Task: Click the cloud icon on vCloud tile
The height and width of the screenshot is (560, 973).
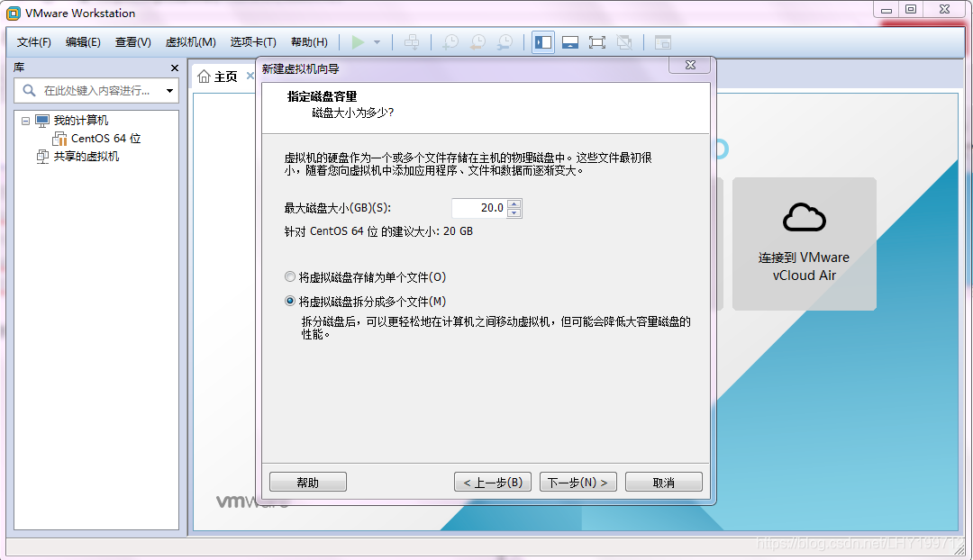Action: point(805,217)
